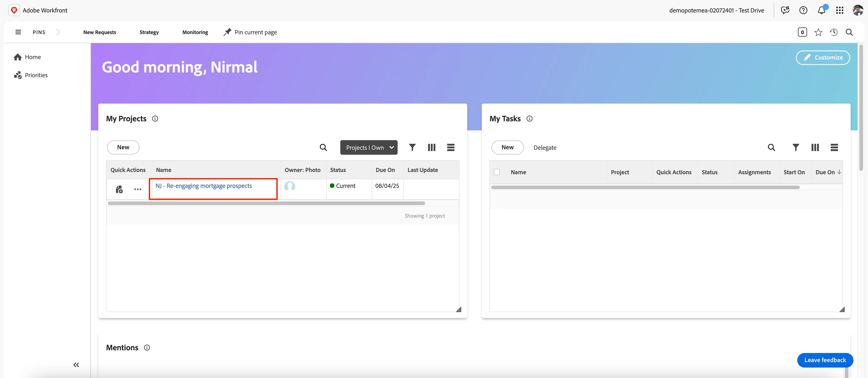The height and width of the screenshot is (378, 868).
Task: Click the add-task quick action icon for NJ project
Action: pos(119,189)
